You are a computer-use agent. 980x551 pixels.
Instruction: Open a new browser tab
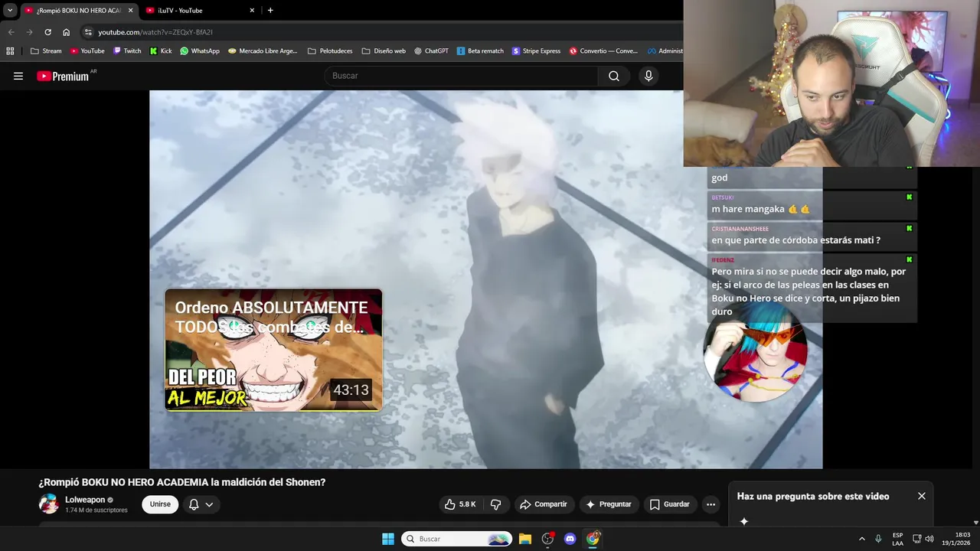coord(270,10)
